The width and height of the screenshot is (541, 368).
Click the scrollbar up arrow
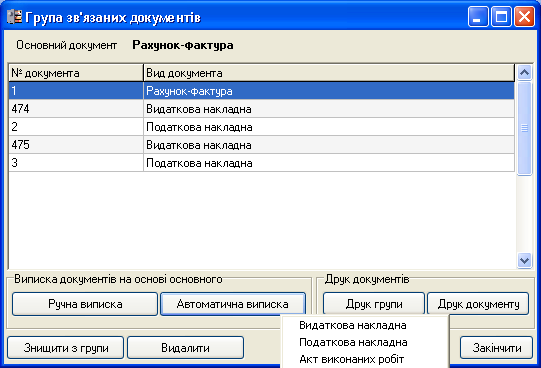pos(524,72)
